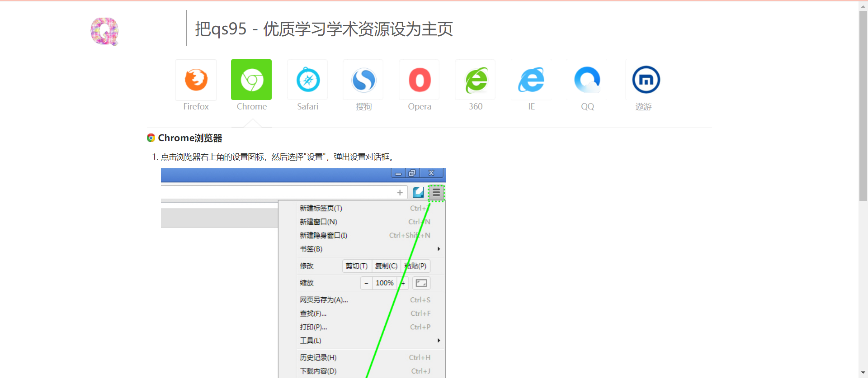Viewport: 868px width, 380px height.
Task: Select the Firefox browser icon
Action: pos(196,80)
